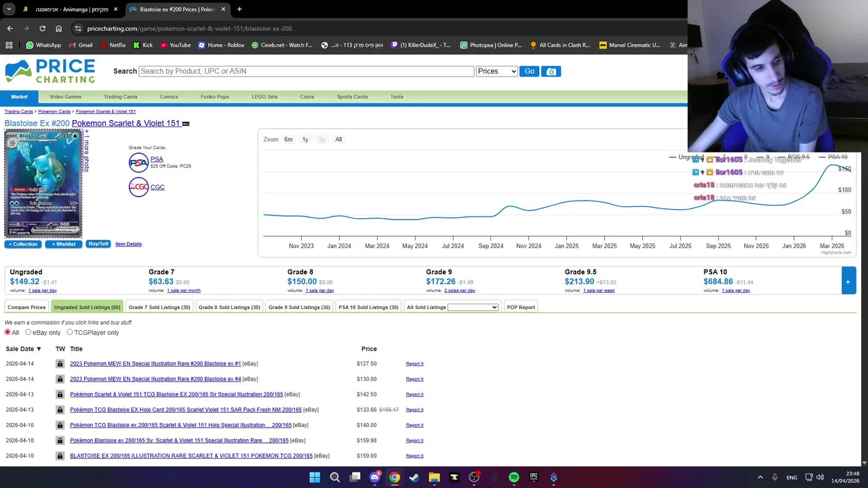Screen dimensions: 868x488
Task: Open the Windows Start menu
Action: (x=315, y=477)
